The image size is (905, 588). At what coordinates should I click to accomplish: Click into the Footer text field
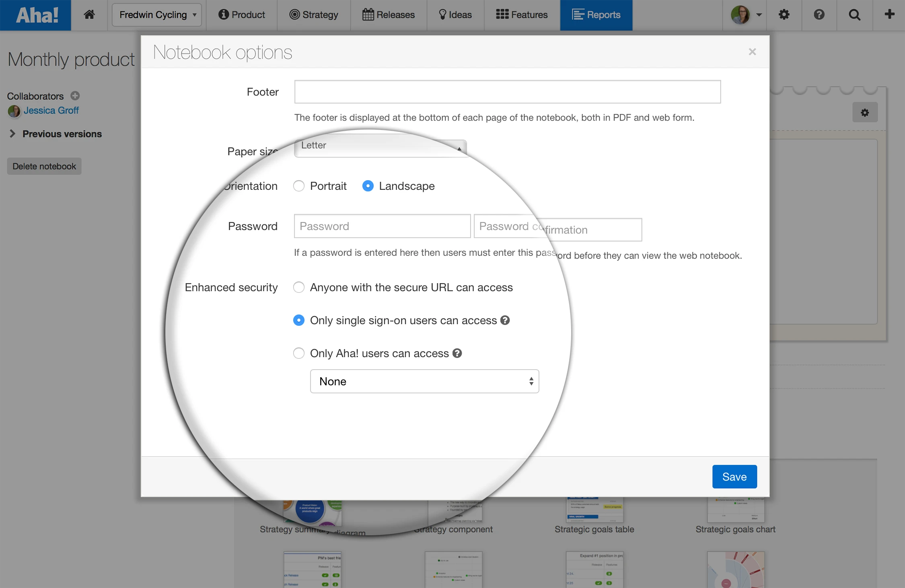pos(507,92)
